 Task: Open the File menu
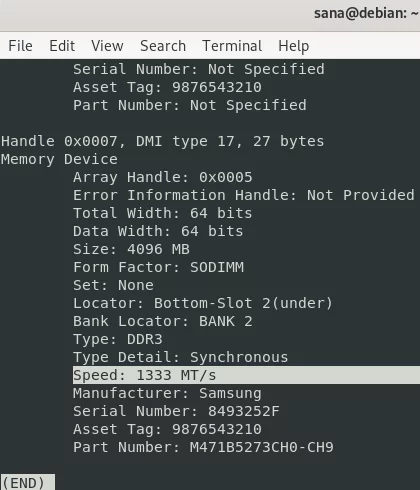coord(20,46)
